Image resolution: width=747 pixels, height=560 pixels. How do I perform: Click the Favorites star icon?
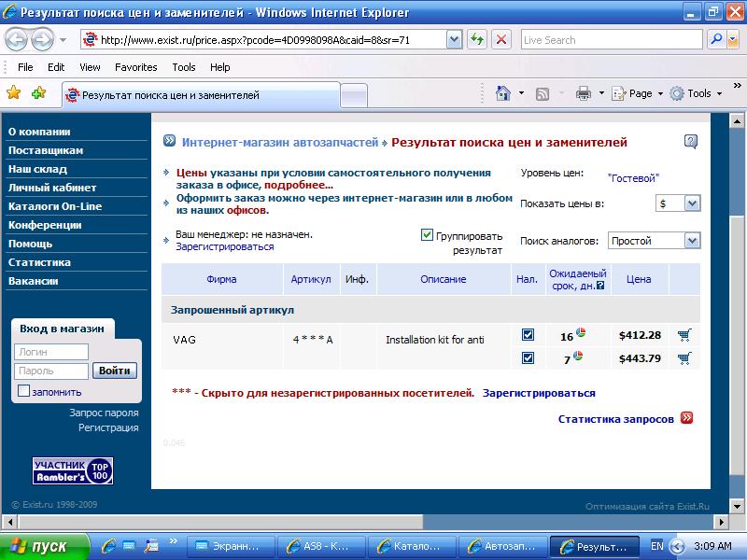pyautogui.click(x=14, y=93)
